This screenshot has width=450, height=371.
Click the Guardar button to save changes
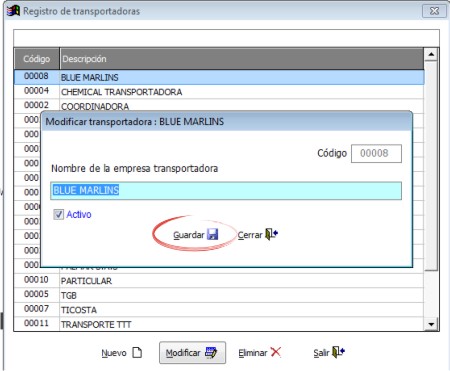(x=195, y=235)
